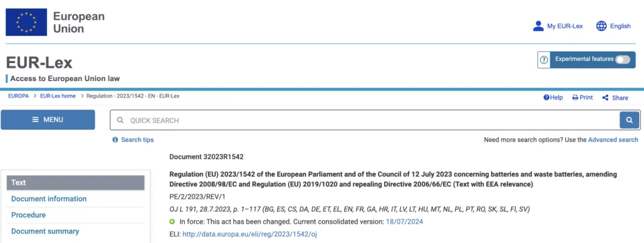Select the Text tab in sidebar
Image resolution: width=644 pixels, height=243 pixels.
tap(76, 183)
